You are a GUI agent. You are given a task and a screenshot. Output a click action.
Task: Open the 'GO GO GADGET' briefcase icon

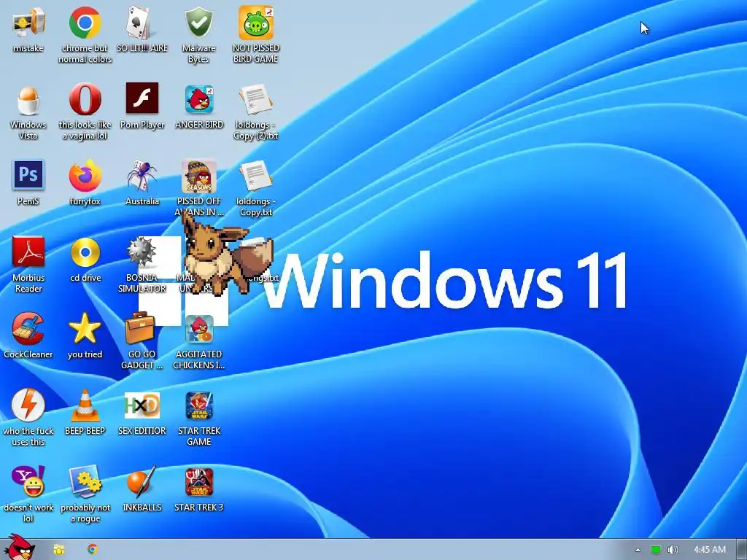coord(140,327)
